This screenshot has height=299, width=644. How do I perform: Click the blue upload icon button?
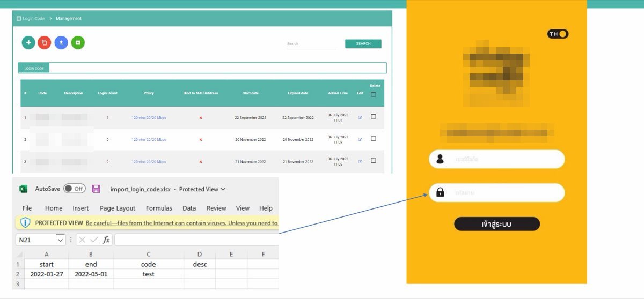(x=61, y=43)
